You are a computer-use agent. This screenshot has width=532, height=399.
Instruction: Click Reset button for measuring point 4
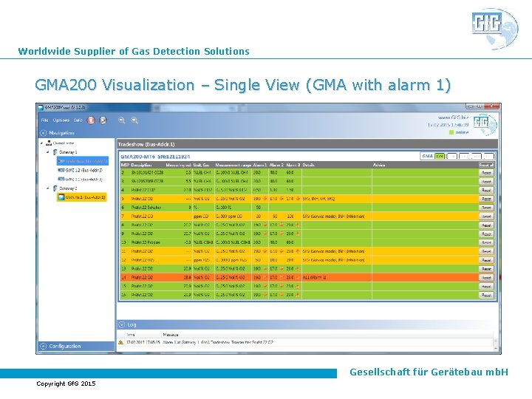click(486, 191)
